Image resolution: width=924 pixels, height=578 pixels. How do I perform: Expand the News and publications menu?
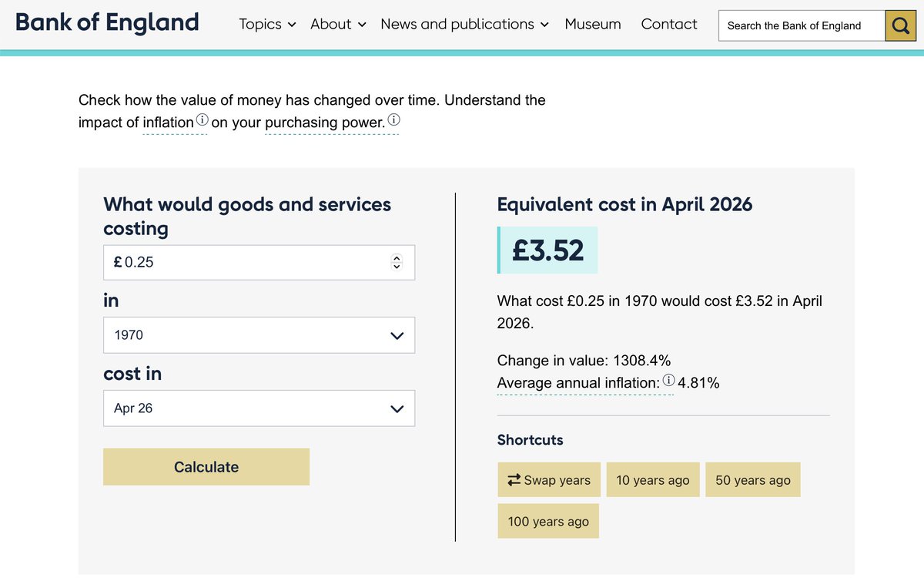tap(464, 24)
